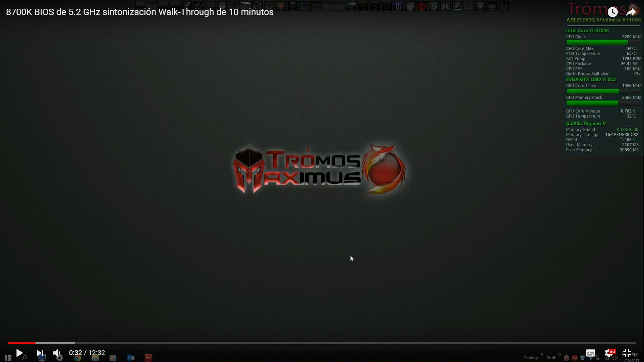Click the File Explorer icon in recorded taskbar

(x=95, y=358)
